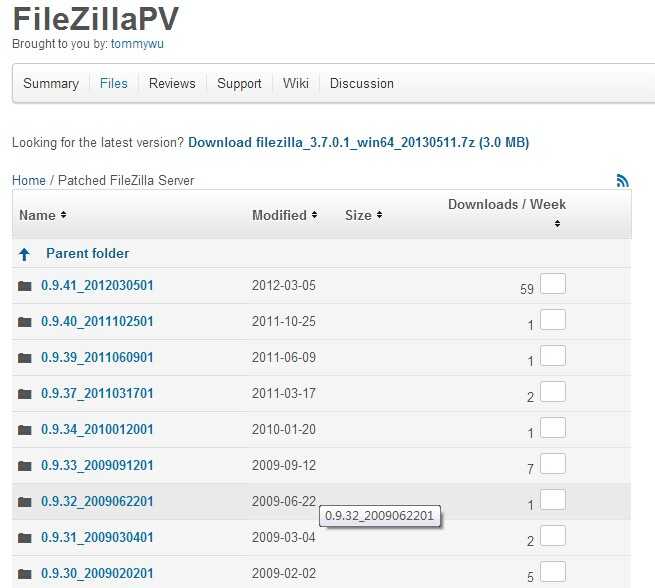The width and height of the screenshot is (655, 588).
Task: Open folder 0.9.32_2009062201
Action: [x=97, y=501]
